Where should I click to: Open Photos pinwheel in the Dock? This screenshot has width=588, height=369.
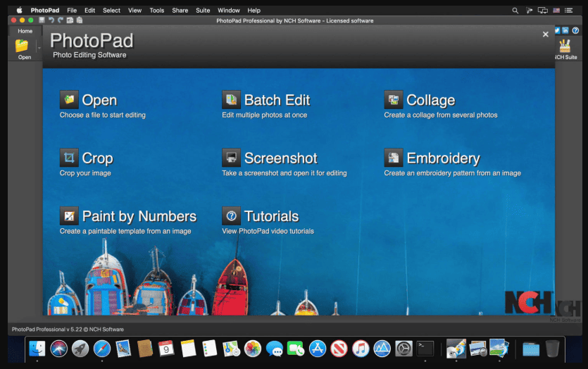[253, 349]
